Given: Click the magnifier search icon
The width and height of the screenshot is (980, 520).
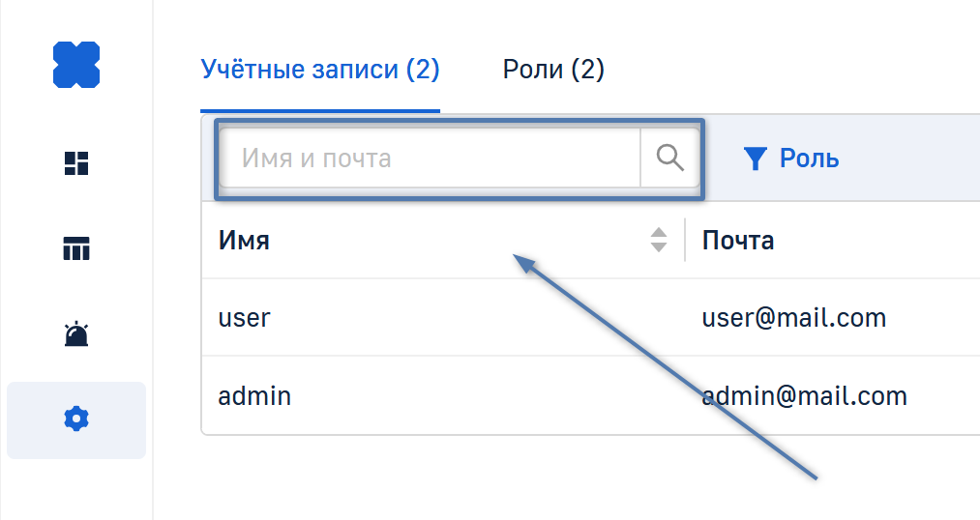Looking at the screenshot, I should 669,158.
